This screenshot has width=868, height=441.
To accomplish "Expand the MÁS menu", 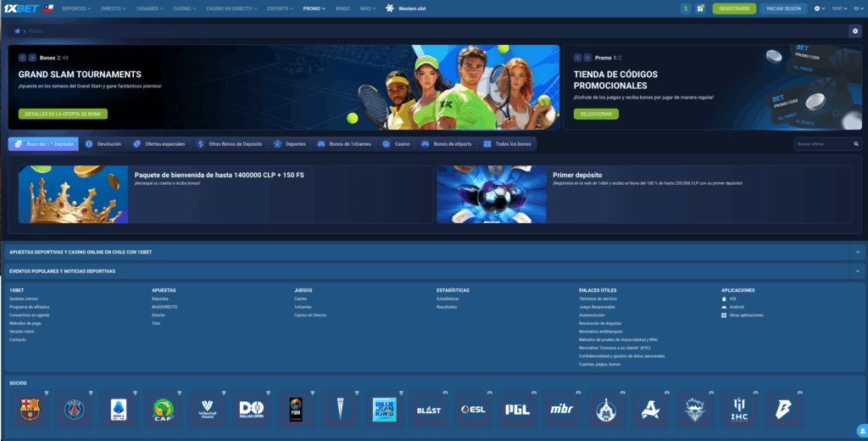I will [x=368, y=8].
